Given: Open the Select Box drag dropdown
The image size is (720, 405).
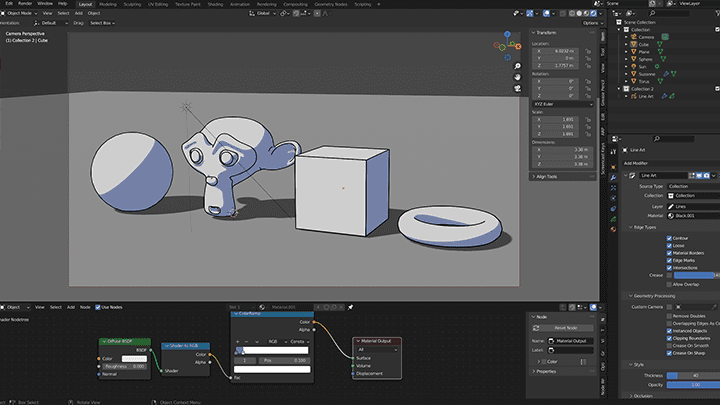Looking at the screenshot, I should pyautogui.click(x=102, y=23).
